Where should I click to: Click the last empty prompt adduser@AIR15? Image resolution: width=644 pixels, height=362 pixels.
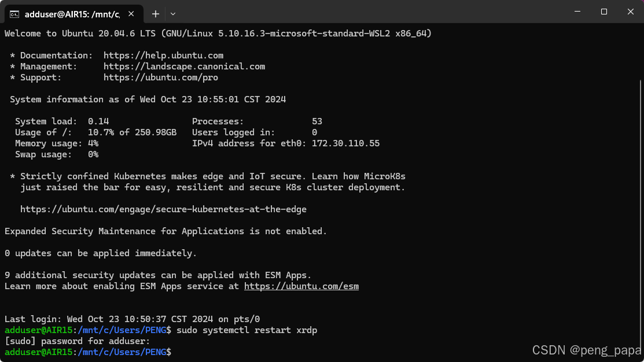88,352
